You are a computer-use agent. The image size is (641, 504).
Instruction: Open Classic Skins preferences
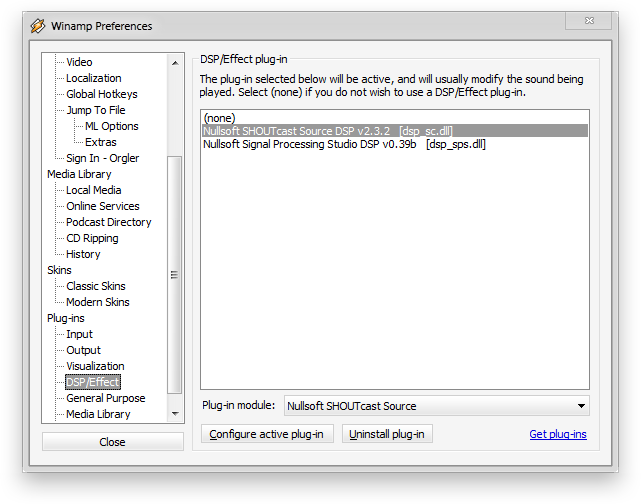(96, 286)
